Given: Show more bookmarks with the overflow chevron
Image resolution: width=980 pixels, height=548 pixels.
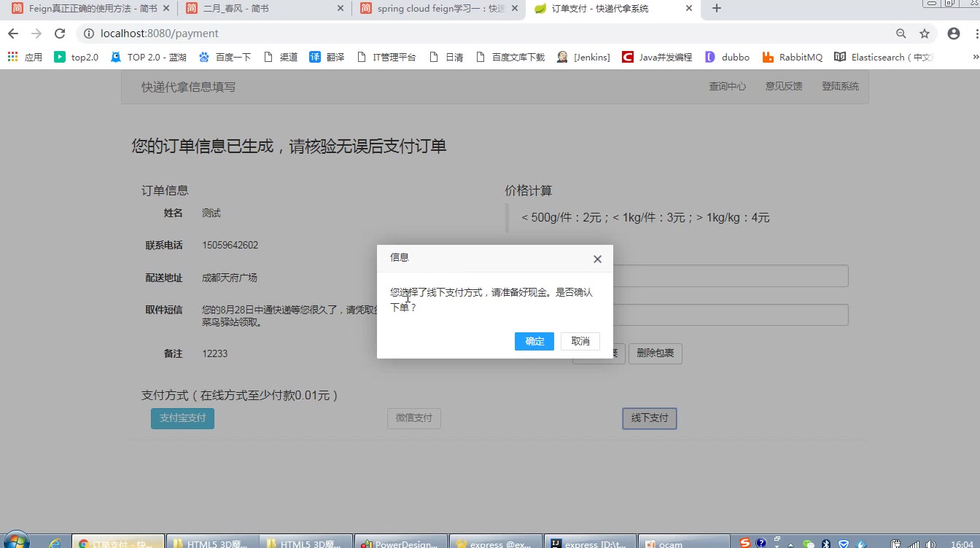Looking at the screenshot, I should [x=976, y=57].
